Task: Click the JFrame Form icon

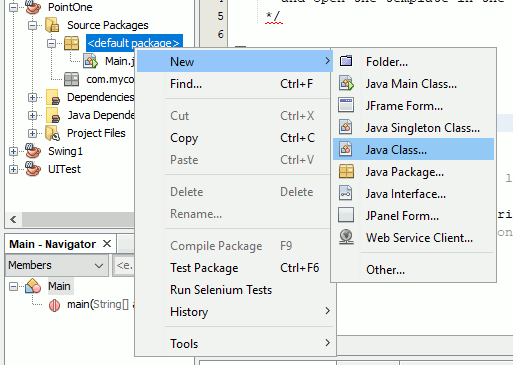Action: click(346, 105)
